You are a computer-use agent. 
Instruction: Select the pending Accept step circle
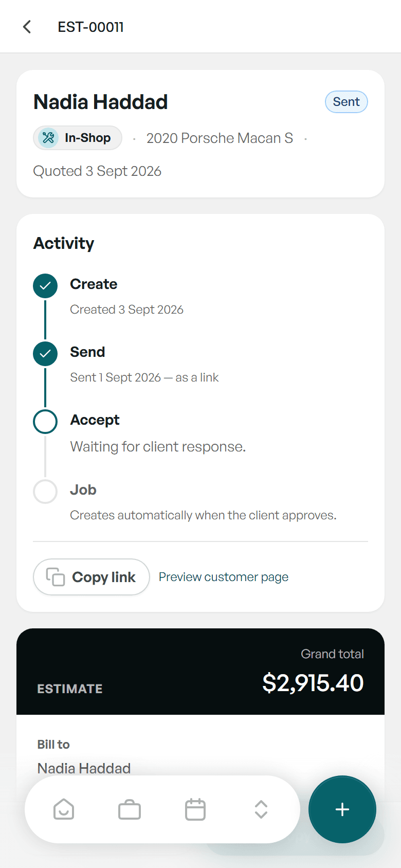45,422
